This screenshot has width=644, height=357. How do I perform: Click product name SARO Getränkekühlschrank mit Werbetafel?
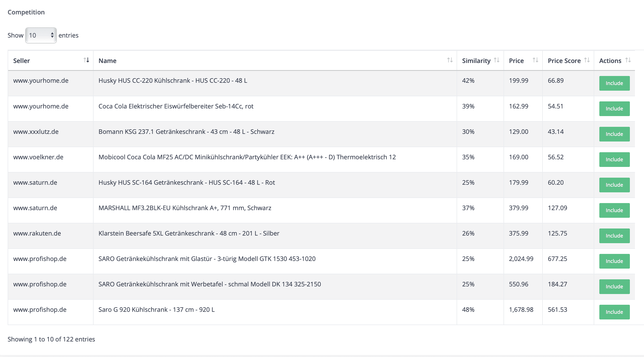pos(209,284)
